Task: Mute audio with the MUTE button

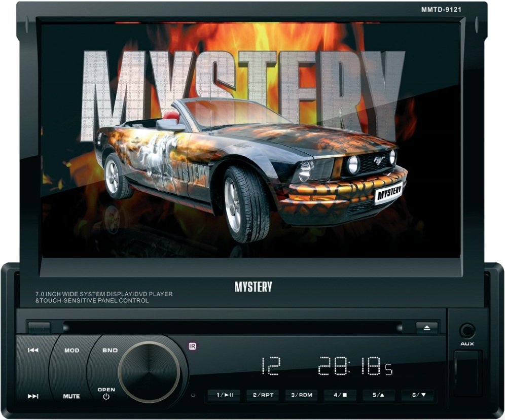Action: (x=71, y=397)
